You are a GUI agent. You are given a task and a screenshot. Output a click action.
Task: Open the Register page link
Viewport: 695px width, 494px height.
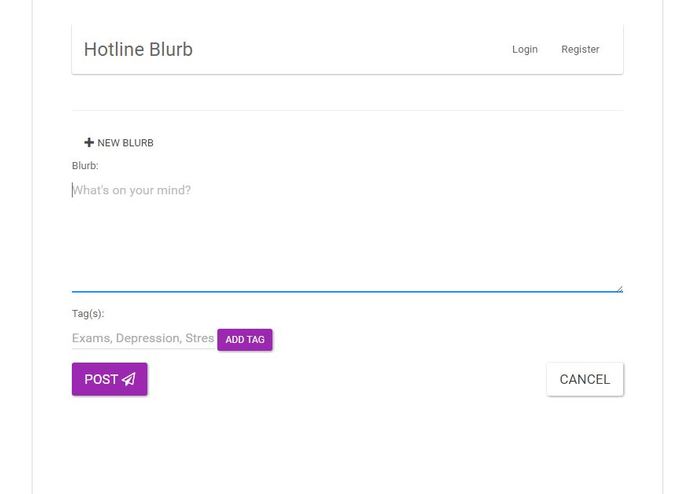[x=580, y=49]
